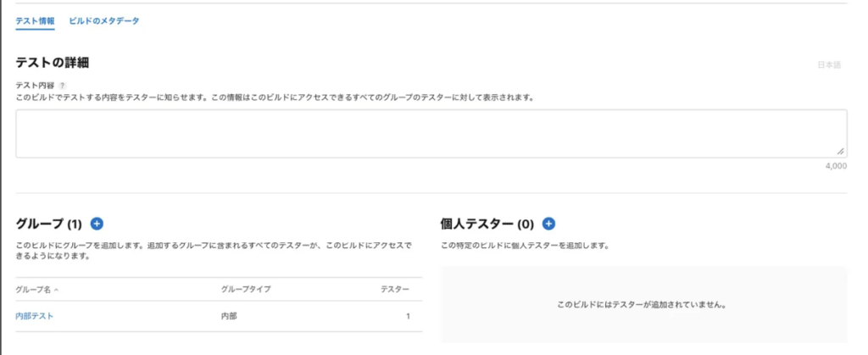
Task: Open the 内部テスト group link
Action: 36,316
